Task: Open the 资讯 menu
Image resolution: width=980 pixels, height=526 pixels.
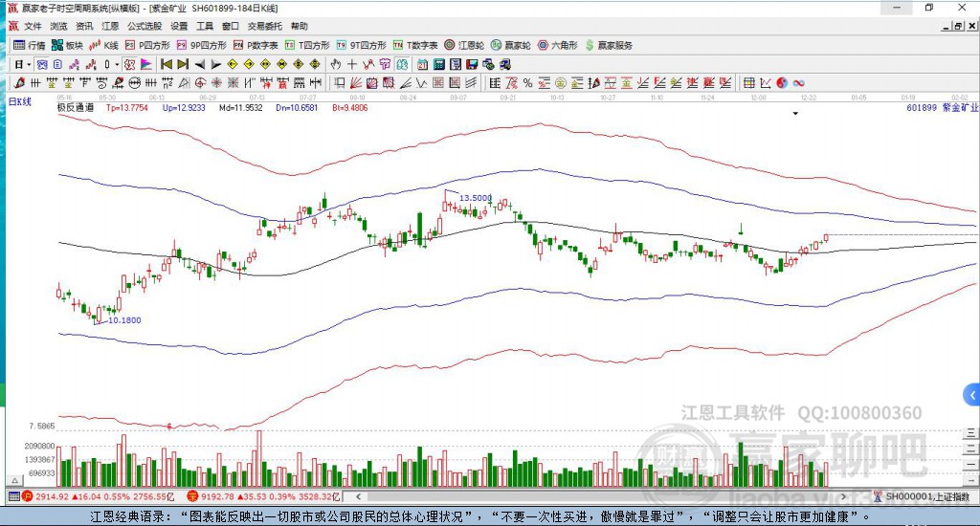Action: [84, 26]
